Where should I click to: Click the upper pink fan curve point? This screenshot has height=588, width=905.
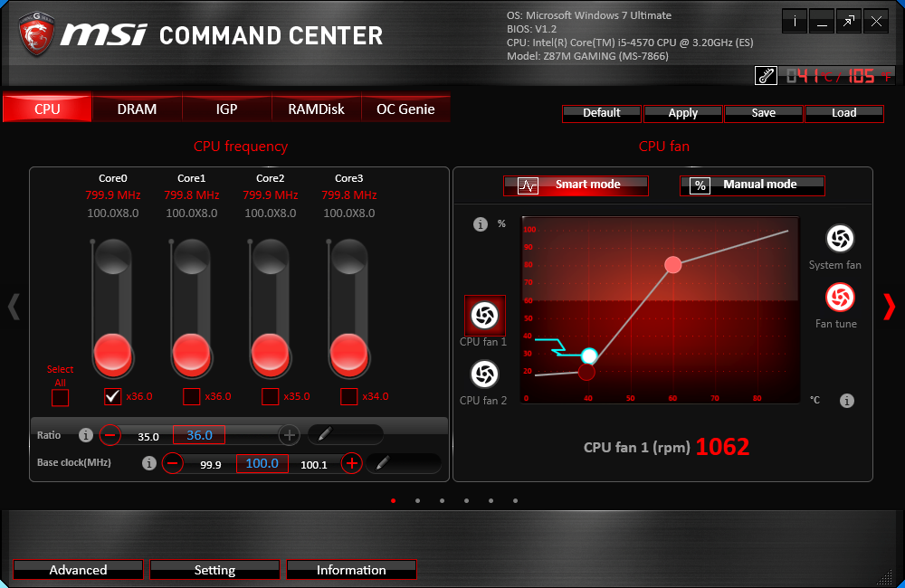(673, 265)
